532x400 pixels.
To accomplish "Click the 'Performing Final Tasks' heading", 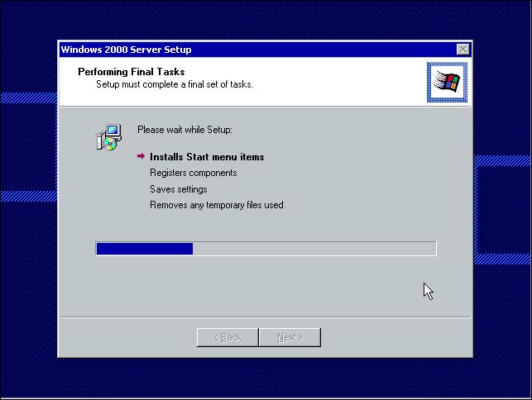I will (x=132, y=72).
